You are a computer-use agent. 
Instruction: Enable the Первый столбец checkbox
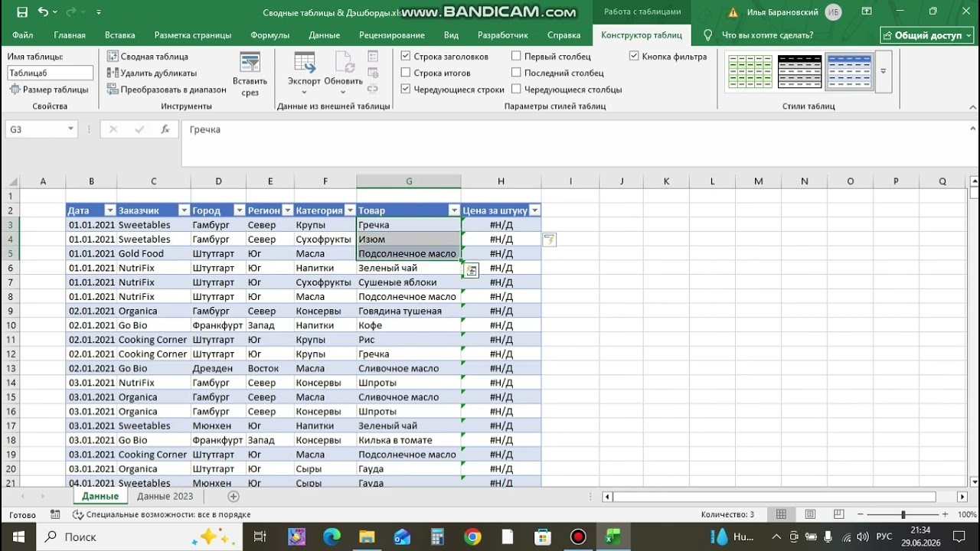click(x=516, y=56)
